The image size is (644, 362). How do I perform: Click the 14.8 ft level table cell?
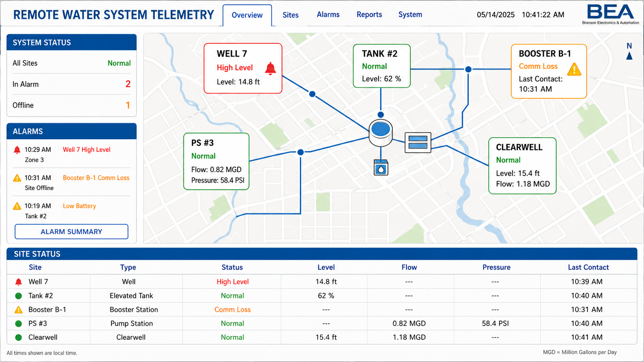coord(326,282)
